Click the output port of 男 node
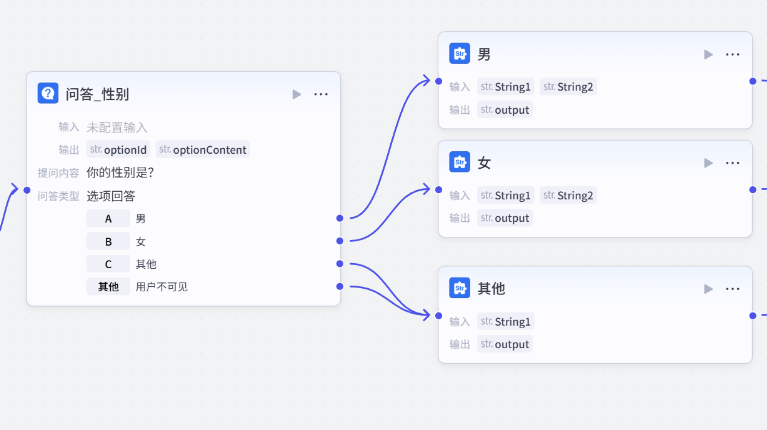The width and height of the screenshot is (767, 430). 752,81
